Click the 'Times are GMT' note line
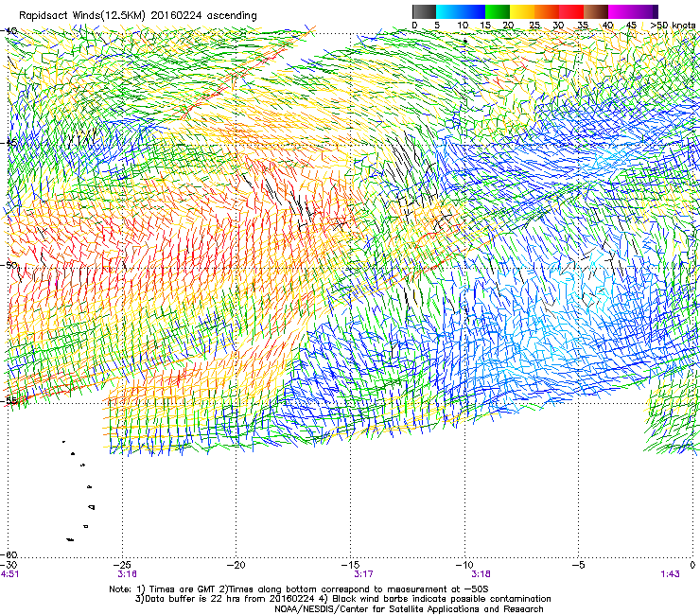Image resolution: width=700 pixels, height=615 pixels. coord(299,589)
